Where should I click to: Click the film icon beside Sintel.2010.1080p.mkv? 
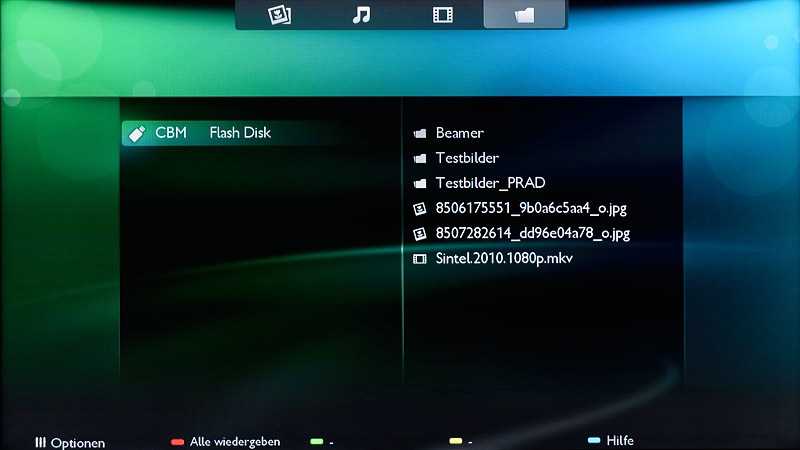pos(419,259)
